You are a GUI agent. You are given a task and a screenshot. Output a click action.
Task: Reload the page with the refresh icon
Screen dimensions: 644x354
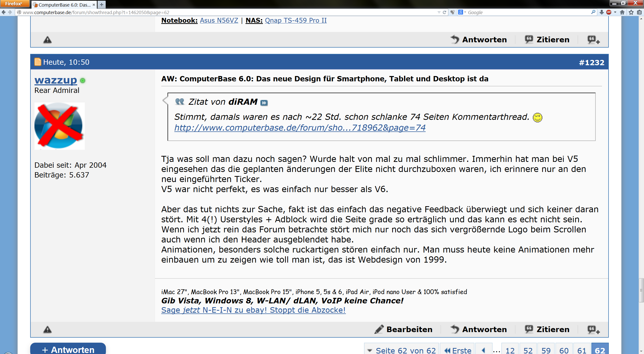(444, 12)
